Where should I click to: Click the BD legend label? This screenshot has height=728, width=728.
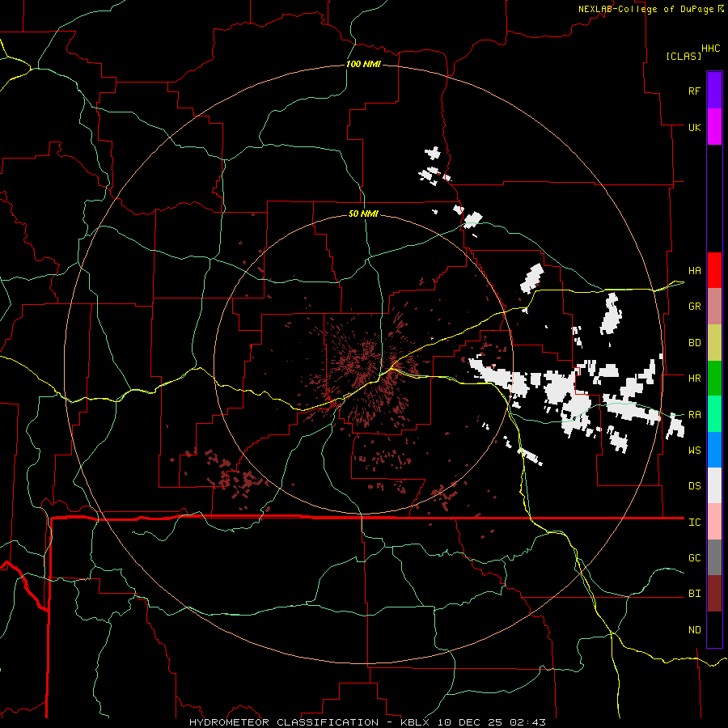[x=694, y=343]
